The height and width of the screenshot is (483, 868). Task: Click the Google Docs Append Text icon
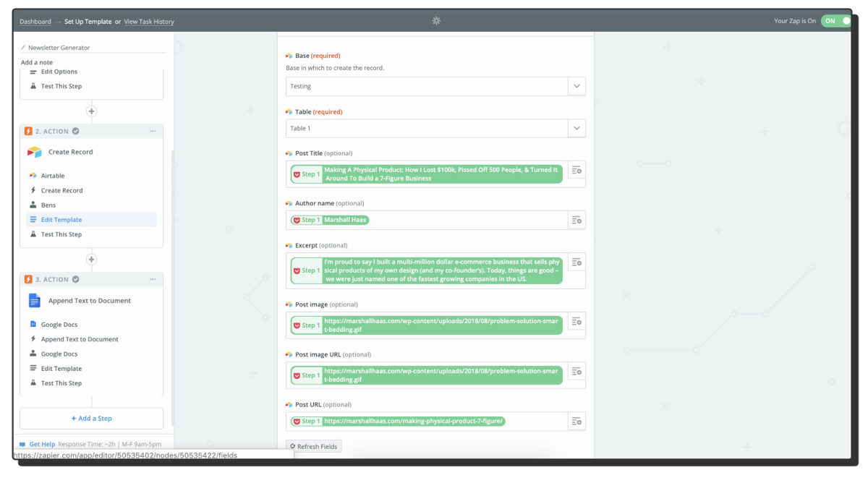click(35, 300)
